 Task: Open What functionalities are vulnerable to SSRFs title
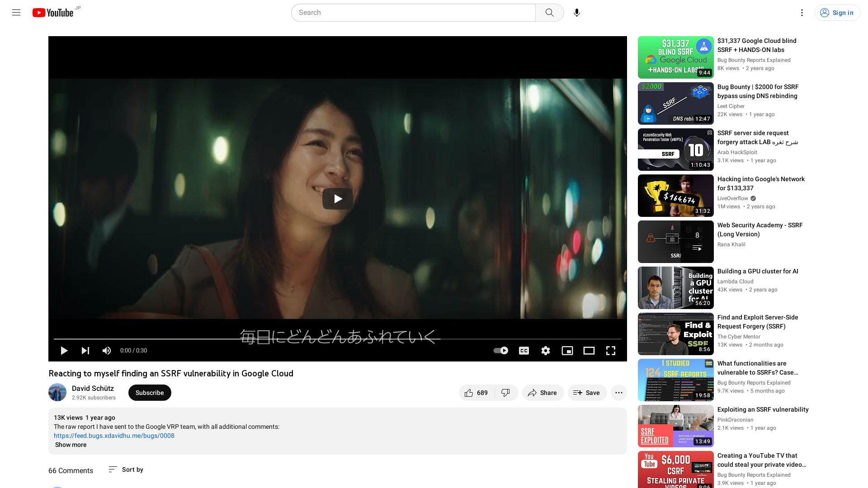click(x=758, y=368)
